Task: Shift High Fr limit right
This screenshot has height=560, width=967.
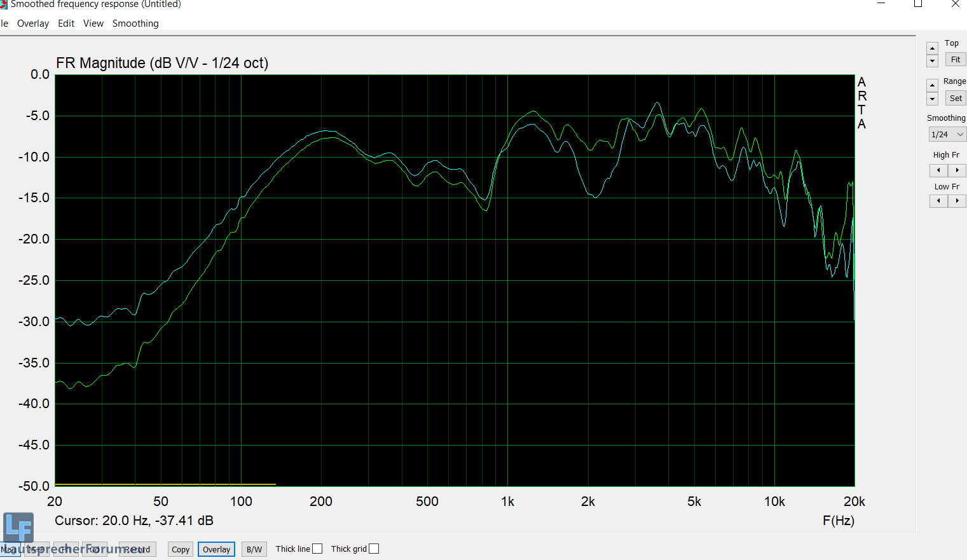Action: (957, 170)
